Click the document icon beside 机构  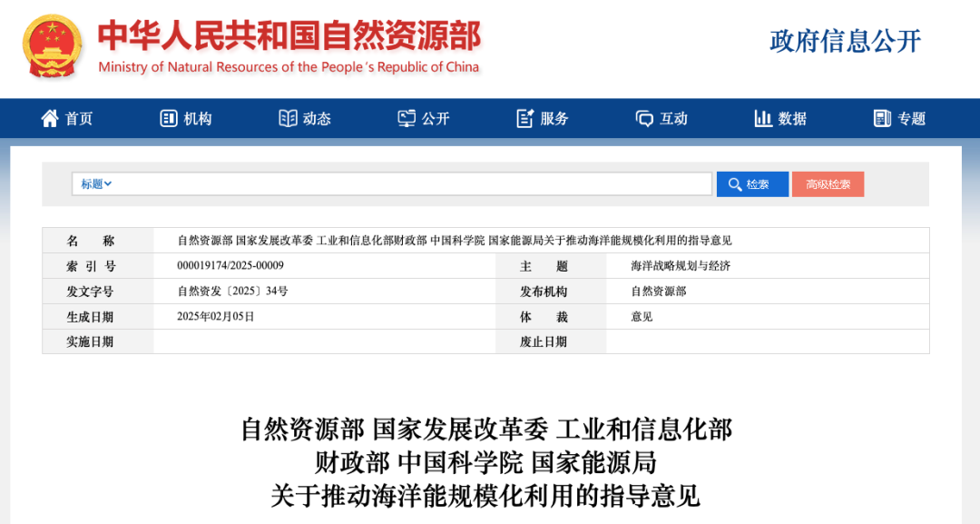pyautogui.click(x=169, y=118)
